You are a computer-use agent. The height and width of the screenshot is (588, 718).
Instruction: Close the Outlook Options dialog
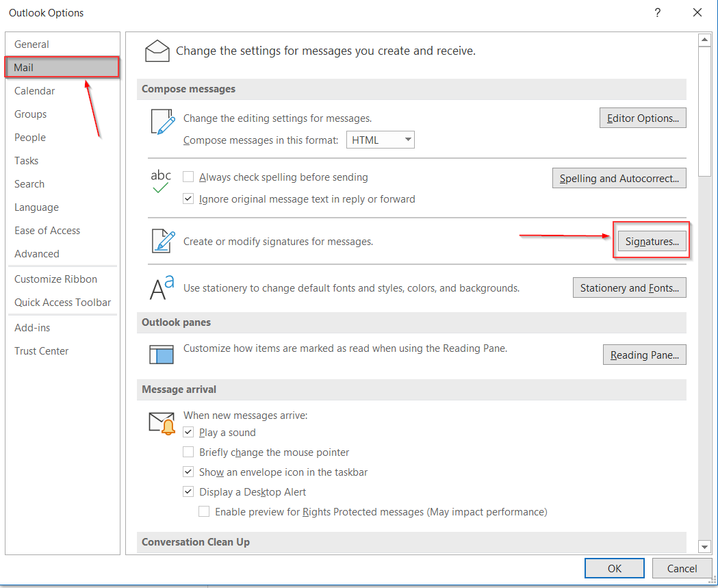pyautogui.click(x=697, y=12)
